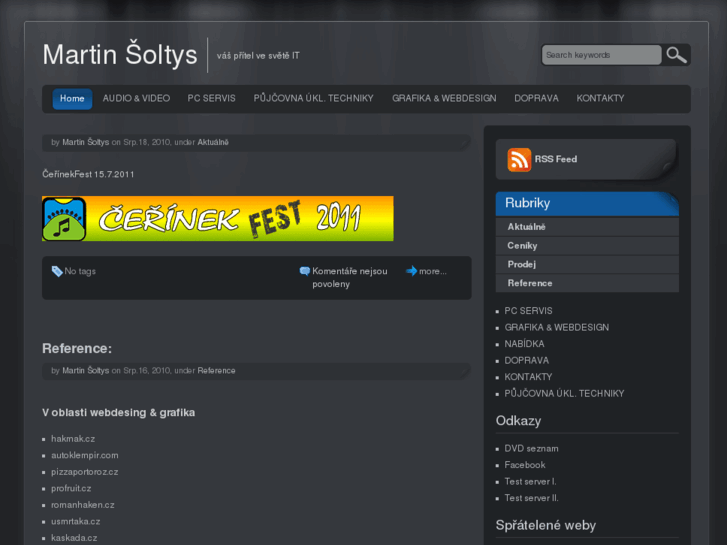Click author Martin Šoltys in Reference post meta
The width and height of the screenshot is (727, 545).
coord(86,371)
